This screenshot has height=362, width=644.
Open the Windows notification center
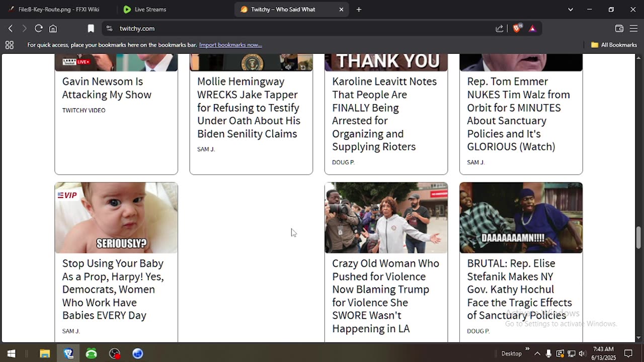click(x=628, y=353)
